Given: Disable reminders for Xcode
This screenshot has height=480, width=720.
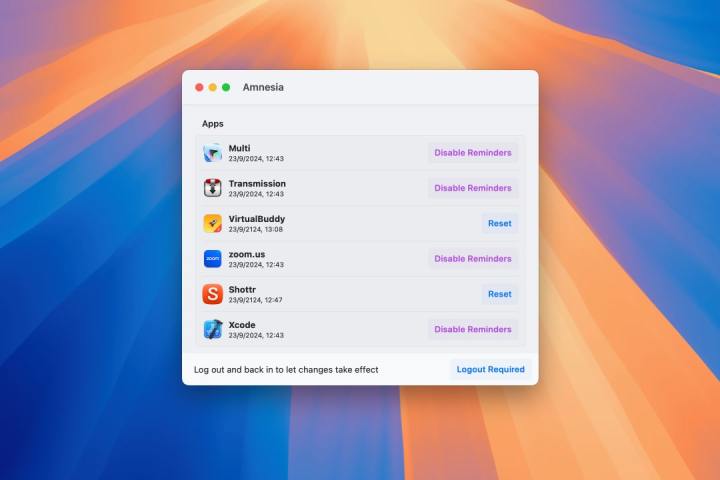Looking at the screenshot, I should pos(473,329).
